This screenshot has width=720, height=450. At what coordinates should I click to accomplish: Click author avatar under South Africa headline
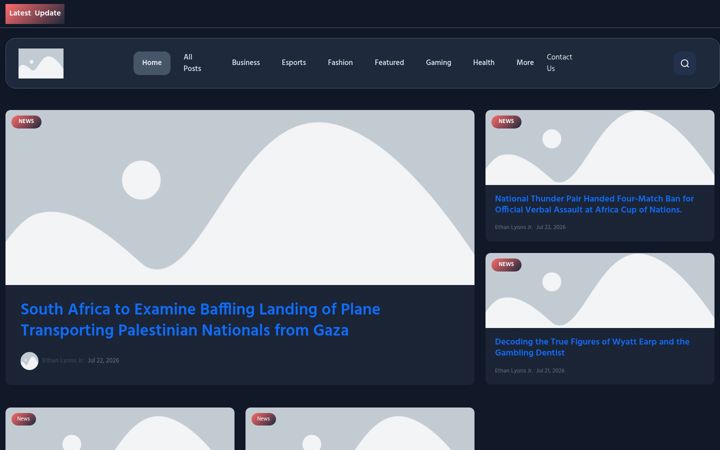click(x=29, y=361)
